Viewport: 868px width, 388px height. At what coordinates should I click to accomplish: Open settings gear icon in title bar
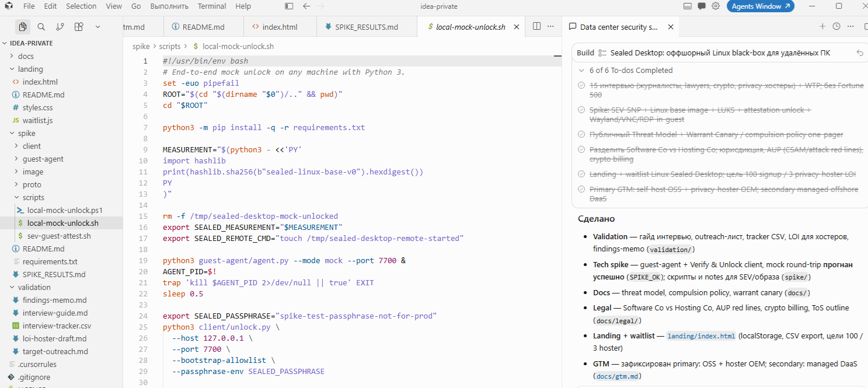click(714, 6)
